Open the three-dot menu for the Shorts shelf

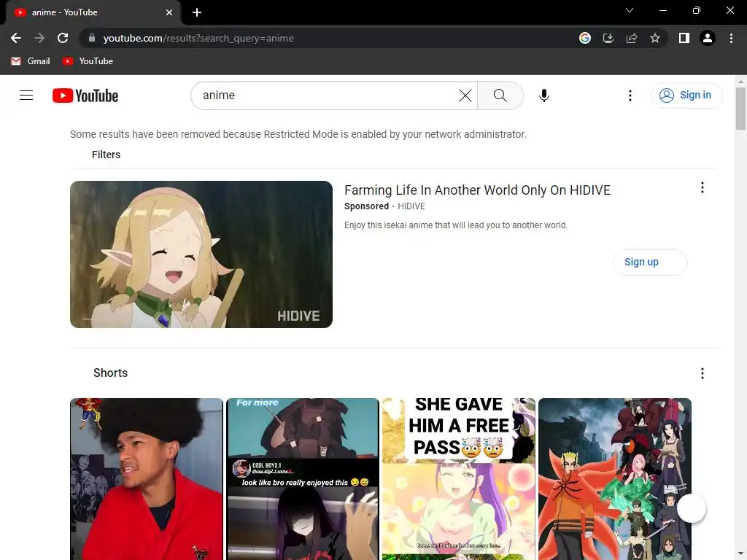pos(703,373)
